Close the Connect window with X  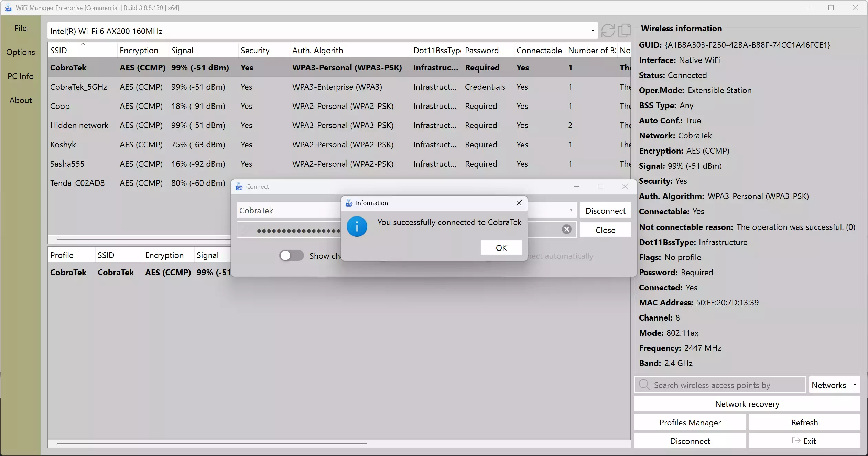(625, 186)
